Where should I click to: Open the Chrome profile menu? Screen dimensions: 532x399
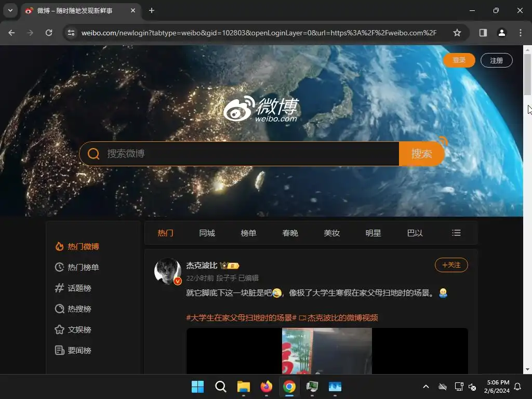click(501, 33)
